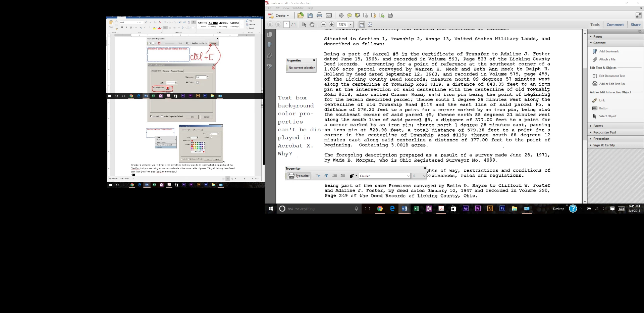Decrease text size in Typewriter toolbar
The height and width of the screenshot is (313, 644).
click(318, 176)
